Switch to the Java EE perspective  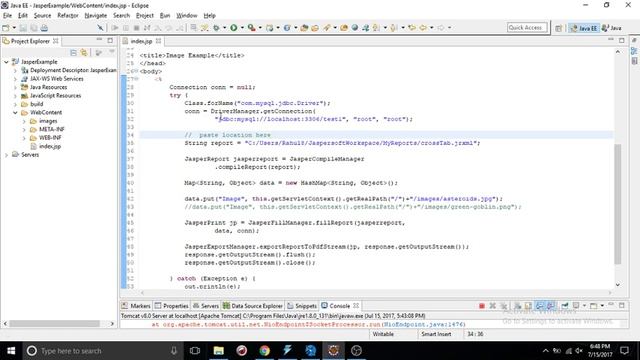tap(583, 28)
